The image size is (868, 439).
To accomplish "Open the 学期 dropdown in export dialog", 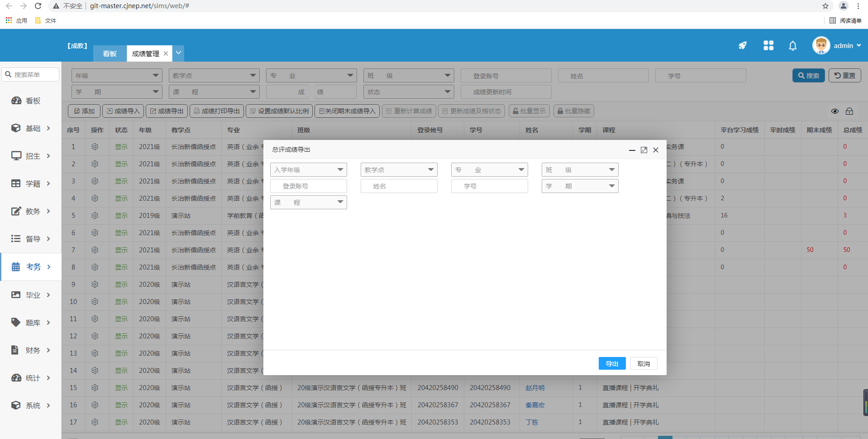I will pos(580,186).
